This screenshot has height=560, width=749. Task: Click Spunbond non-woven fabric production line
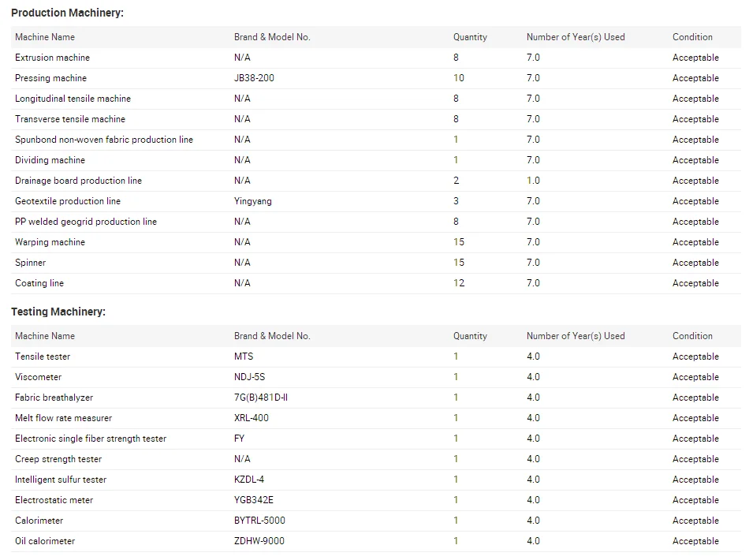point(104,140)
